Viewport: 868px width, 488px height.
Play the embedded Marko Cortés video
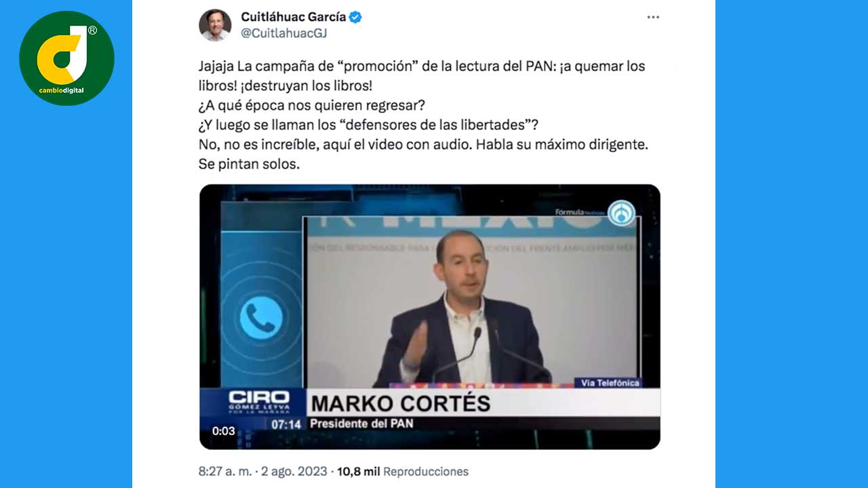(x=429, y=317)
